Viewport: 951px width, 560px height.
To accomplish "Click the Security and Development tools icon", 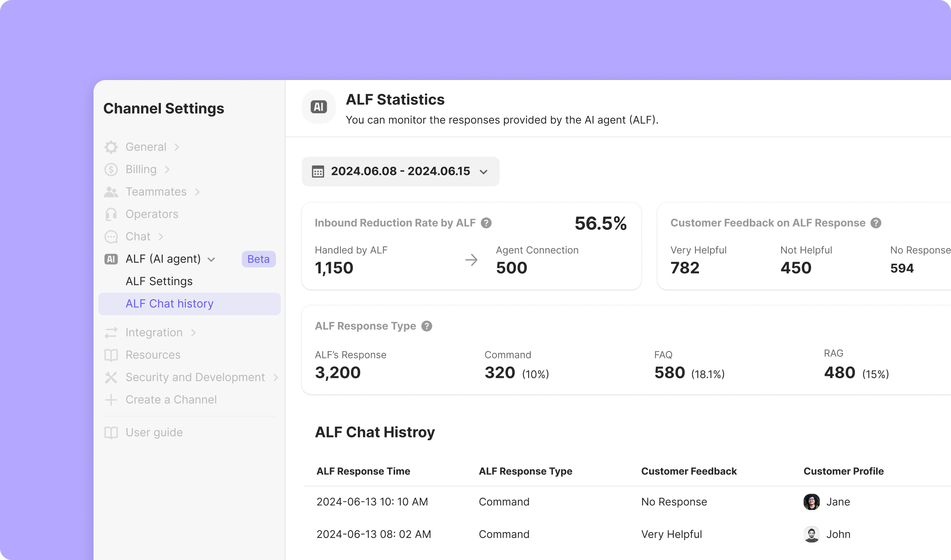I will [111, 377].
